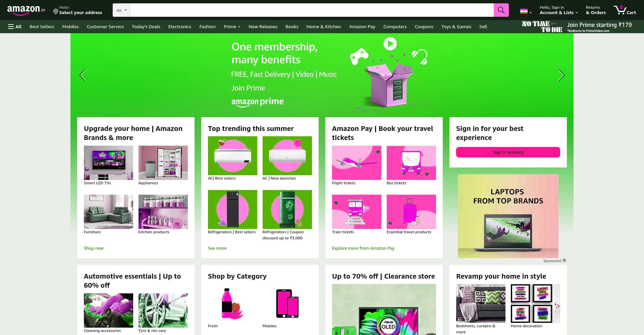This screenshot has height=335, width=644.
Task: Open Toys & Games in nav bar
Action: [456, 27]
